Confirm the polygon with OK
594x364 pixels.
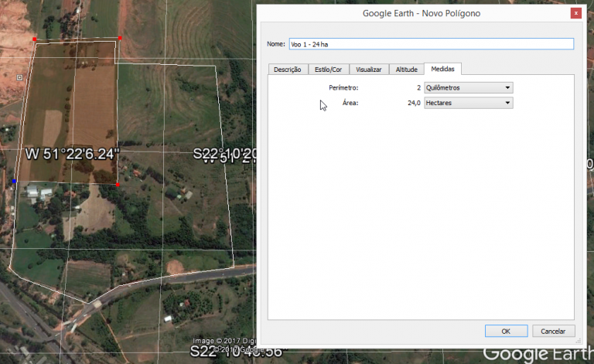click(506, 331)
